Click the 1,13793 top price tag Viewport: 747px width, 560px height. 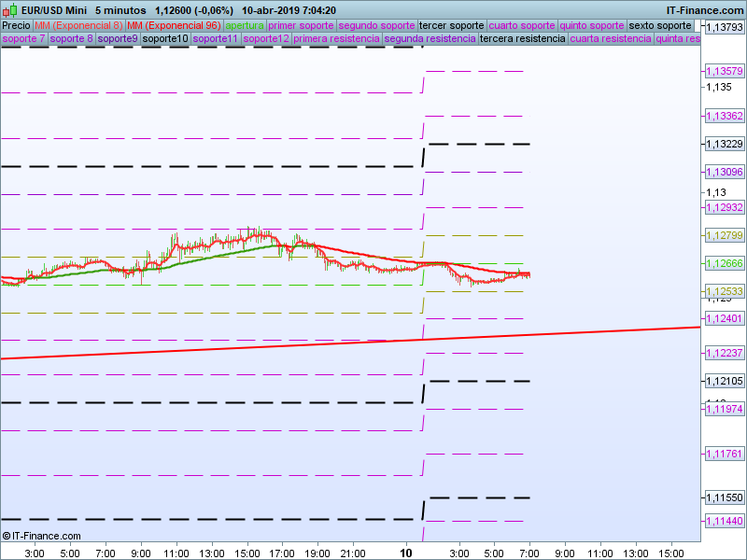click(724, 28)
